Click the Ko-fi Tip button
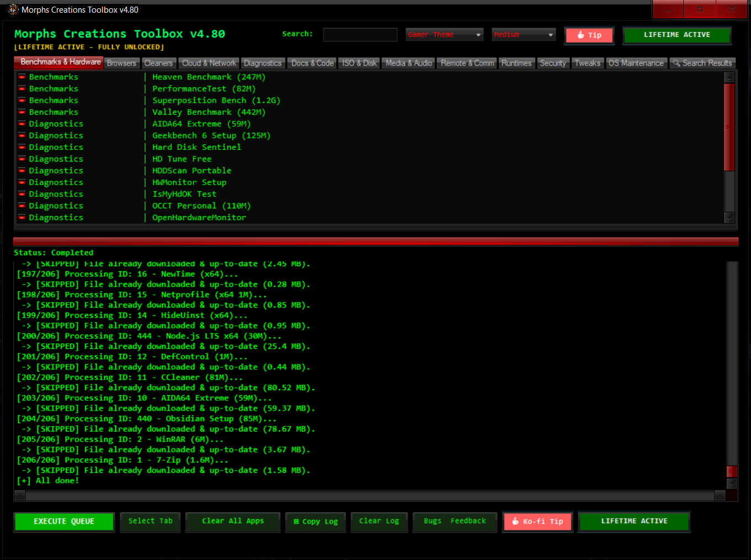This screenshot has width=751, height=560. (x=537, y=521)
